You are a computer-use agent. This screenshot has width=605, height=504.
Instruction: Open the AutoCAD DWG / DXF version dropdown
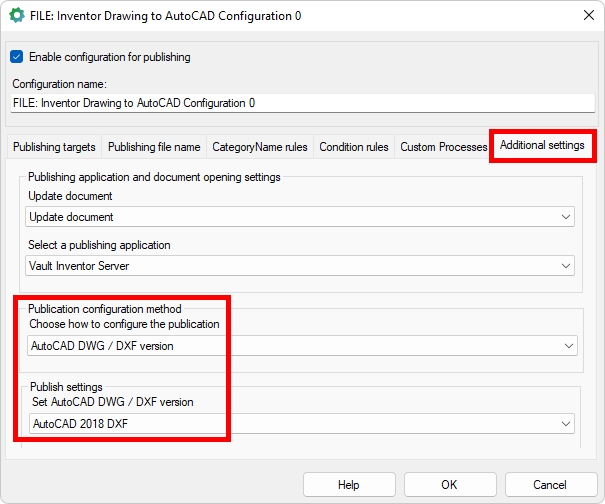click(x=300, y=346)
